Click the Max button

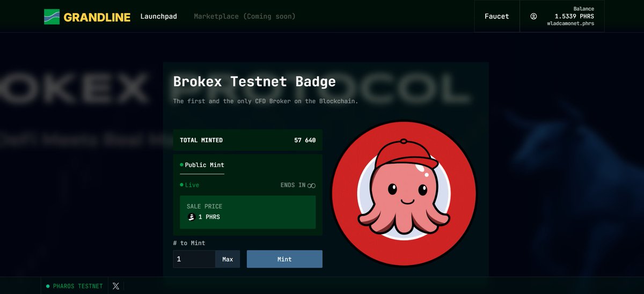tap(228, 259)
